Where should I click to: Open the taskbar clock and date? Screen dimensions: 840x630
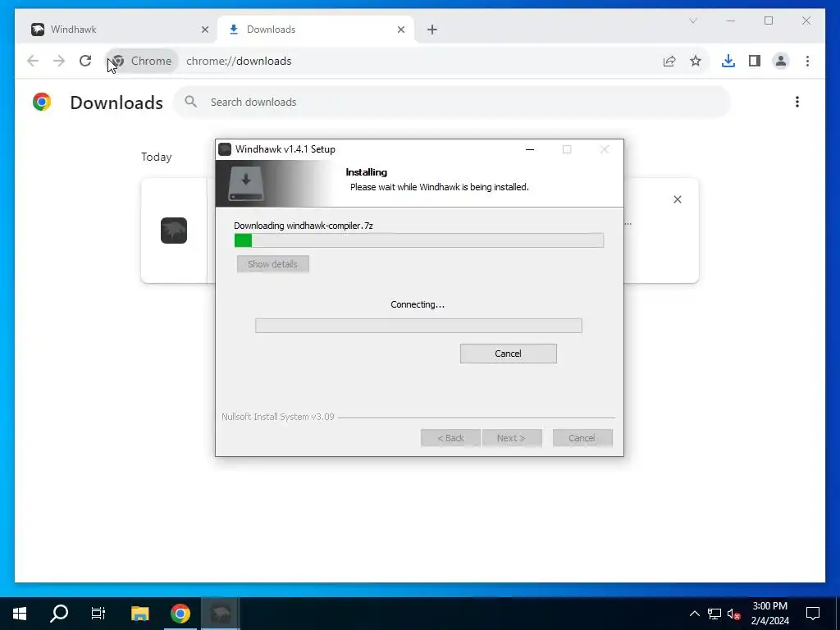pyautogui.click(x=769, y=614)
